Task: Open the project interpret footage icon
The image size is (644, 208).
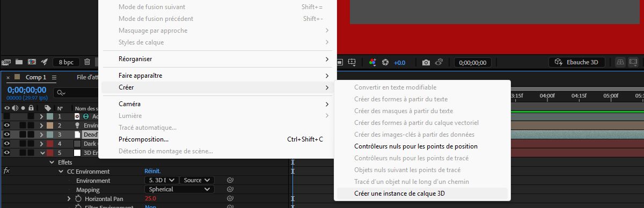Action: tap(6, 62)
